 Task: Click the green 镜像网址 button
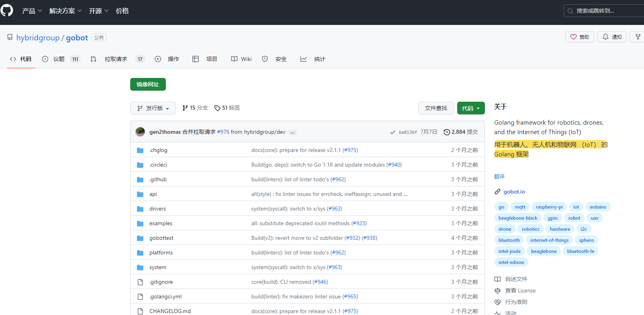coord(148,84)
